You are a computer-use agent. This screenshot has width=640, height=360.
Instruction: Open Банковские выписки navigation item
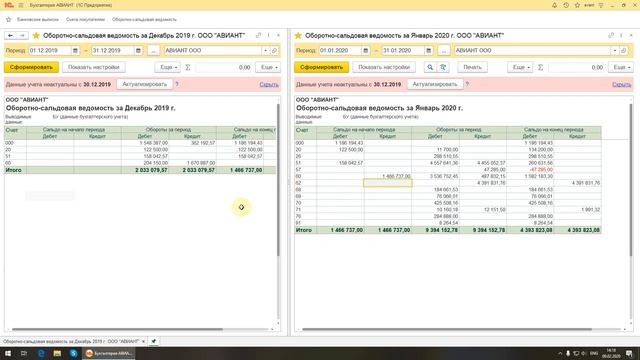(38, 19)
